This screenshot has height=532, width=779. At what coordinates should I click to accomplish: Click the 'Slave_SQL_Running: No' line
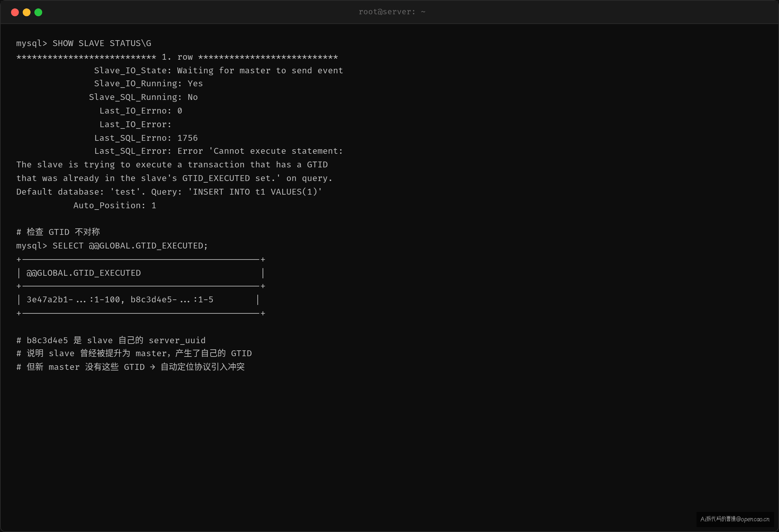tap(143, 98)
